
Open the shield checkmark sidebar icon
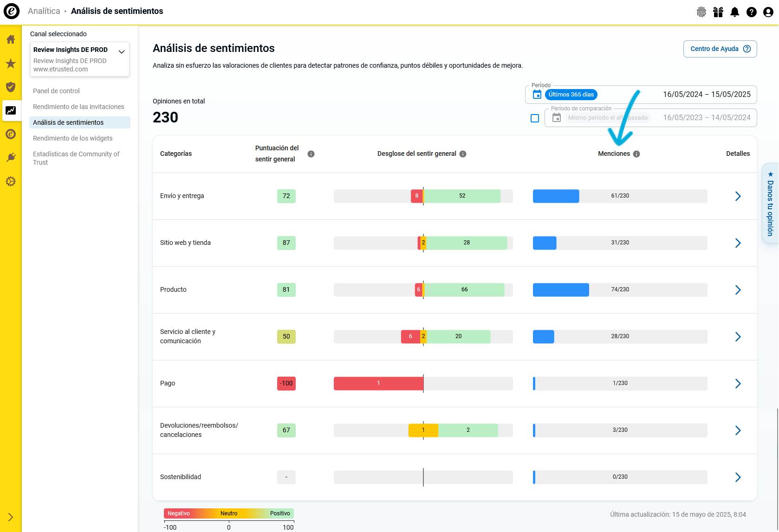[11, 87]
